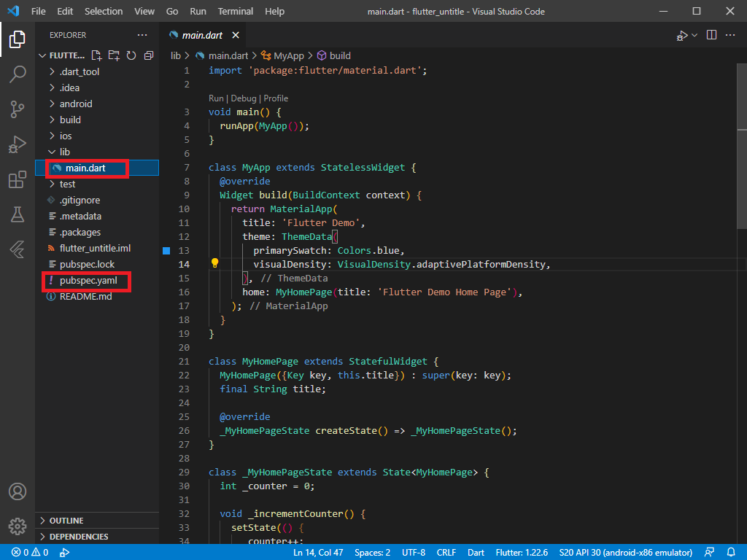Expand the android folder
This screenshot has width=747, height=560.
click(x=76, y=104)
